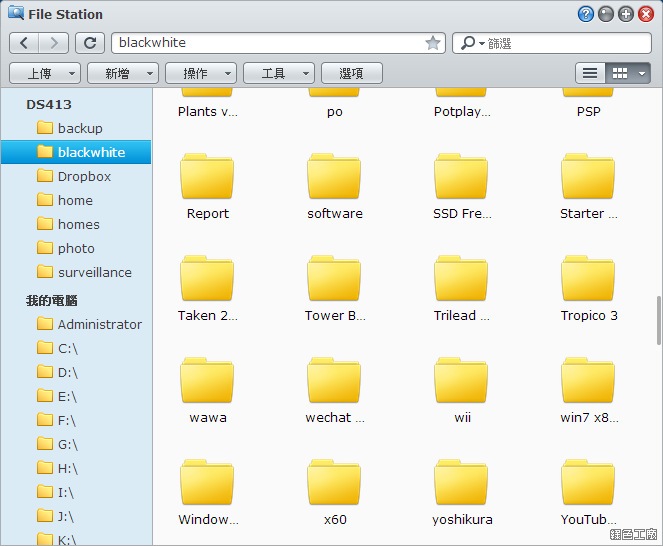Open the J:\ drive in the sidebar
The image size is (663, 546).
point(76,516)
